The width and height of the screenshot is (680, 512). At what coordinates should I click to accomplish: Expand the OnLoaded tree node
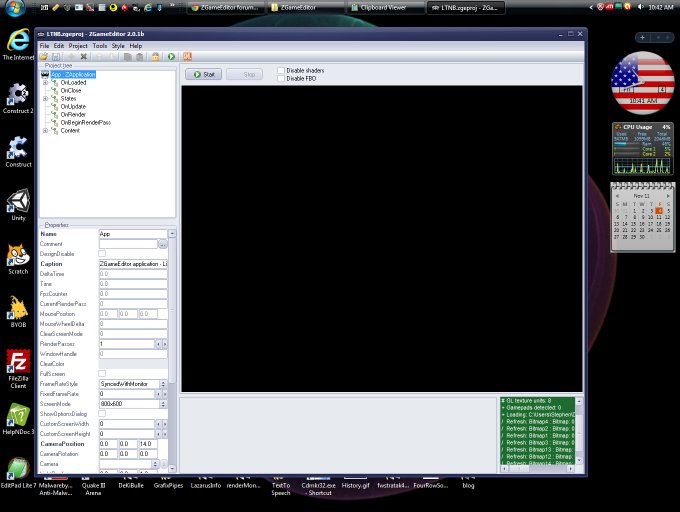[45, 82]
